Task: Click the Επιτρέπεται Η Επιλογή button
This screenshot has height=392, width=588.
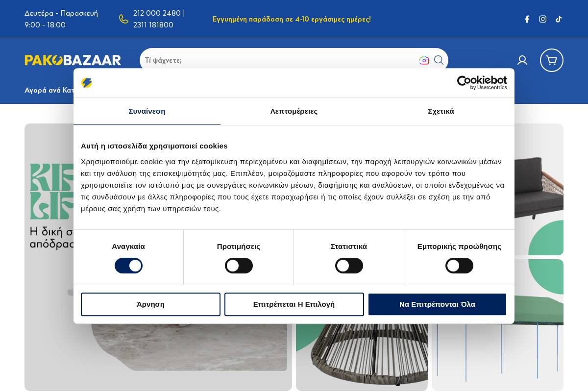Action: (x=294, y=304)
